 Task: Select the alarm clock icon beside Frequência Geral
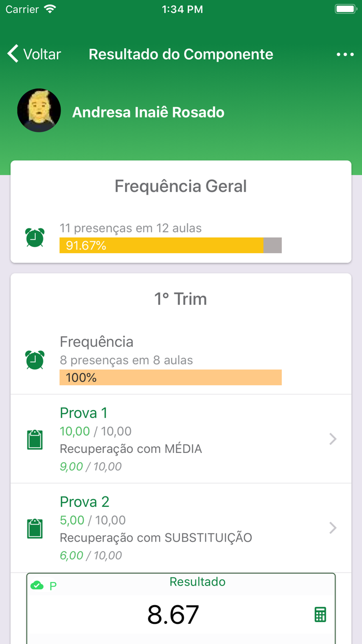34,237
